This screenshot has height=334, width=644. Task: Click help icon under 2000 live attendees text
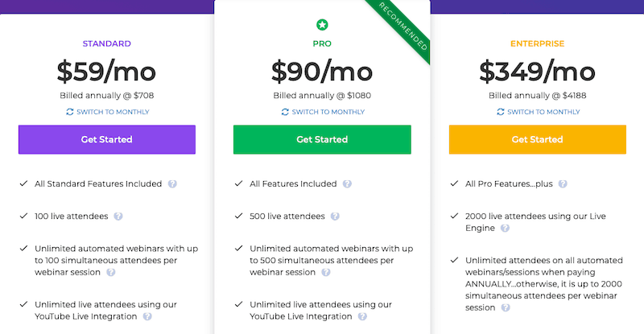coord(505,229)
